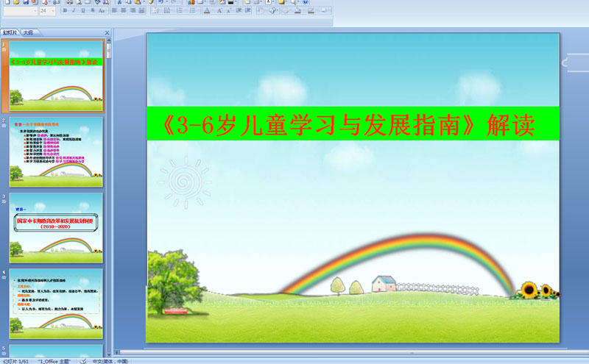Click the bullet list icon

tap(192, 10)
